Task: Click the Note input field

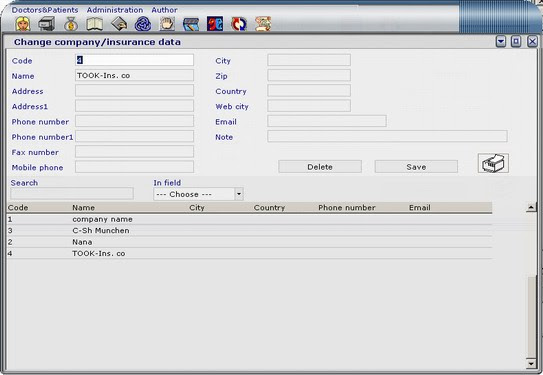Action: coord(388,136)
